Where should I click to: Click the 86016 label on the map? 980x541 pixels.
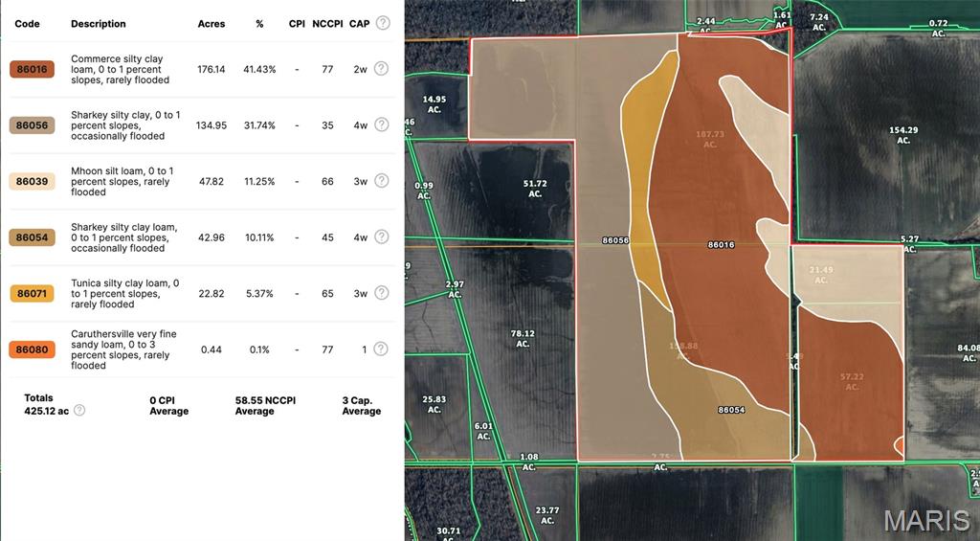coord(721,245)
